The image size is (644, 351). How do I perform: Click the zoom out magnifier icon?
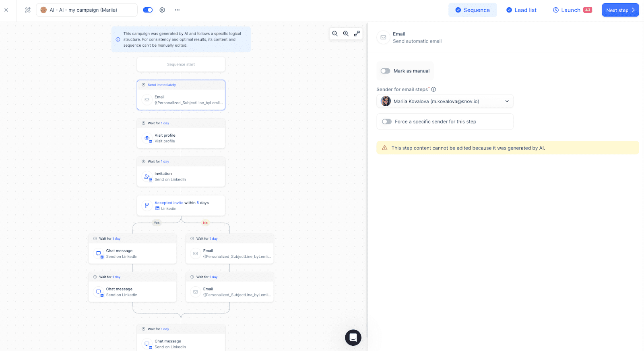click(x=335, y=34)
